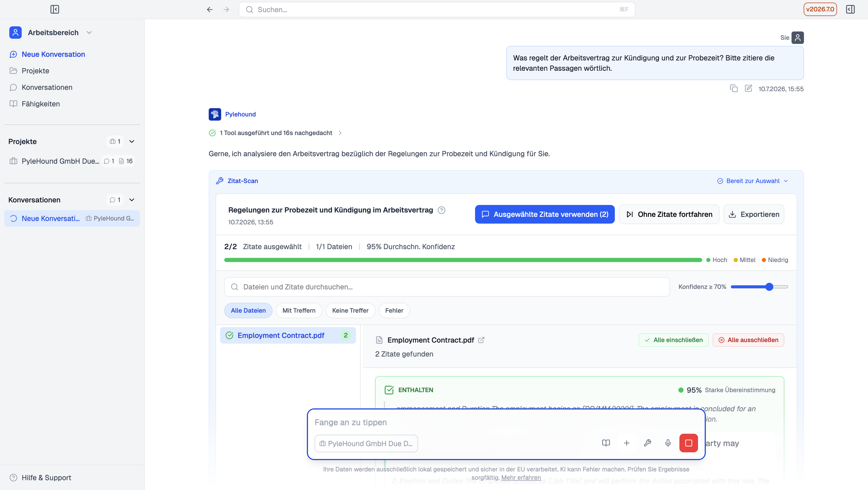Activate the microphone voice input

click(668, 443)
